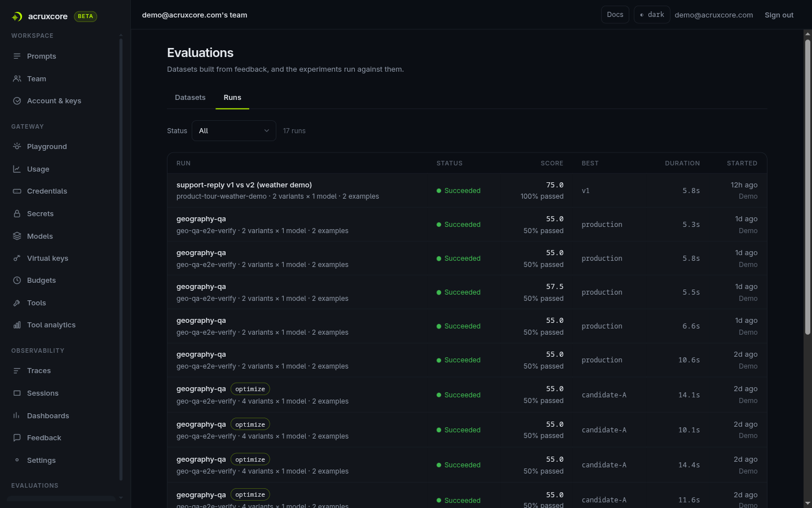The image size is (812, 508).
Task: Open the geography-qa run lasting 5.3s
Action: point(467,225)
